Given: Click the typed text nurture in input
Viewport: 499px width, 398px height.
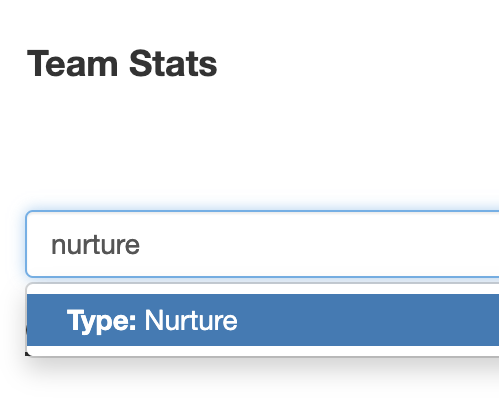Looking at the screenshot, I should pos(95,245).
